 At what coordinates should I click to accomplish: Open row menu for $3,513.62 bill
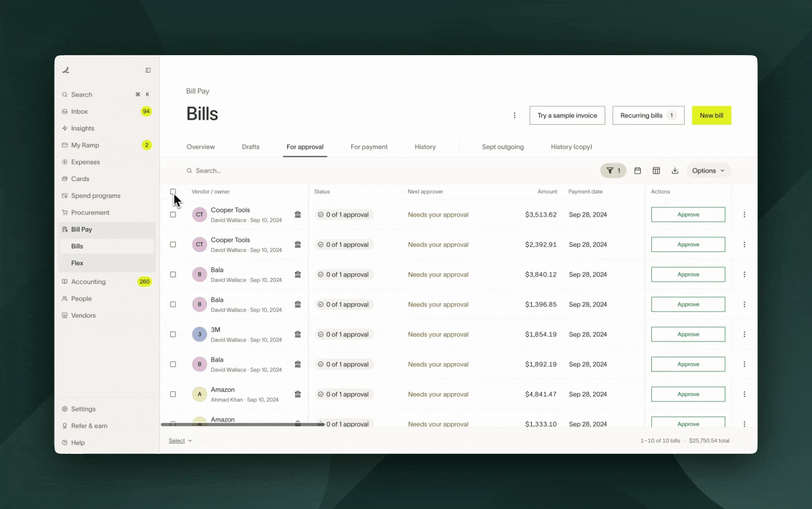pos(744,214)
